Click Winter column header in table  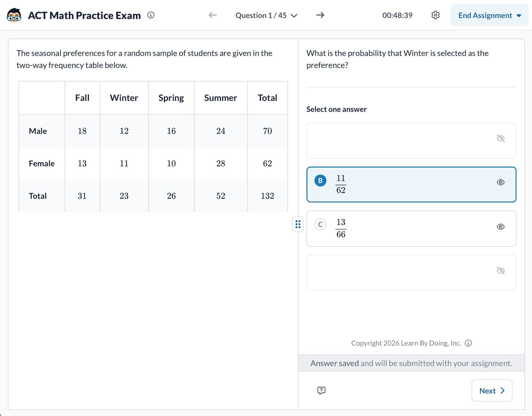pyautogui.click(x=124, y=98)
